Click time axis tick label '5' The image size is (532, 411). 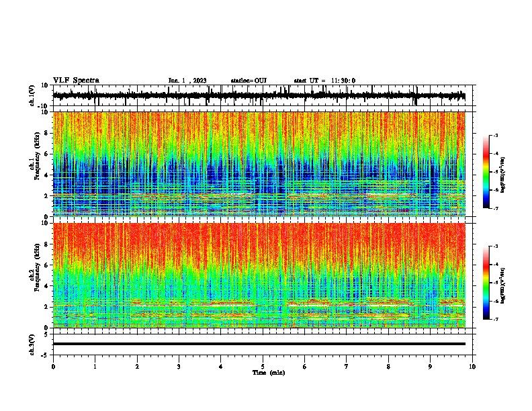pos(263,367)
